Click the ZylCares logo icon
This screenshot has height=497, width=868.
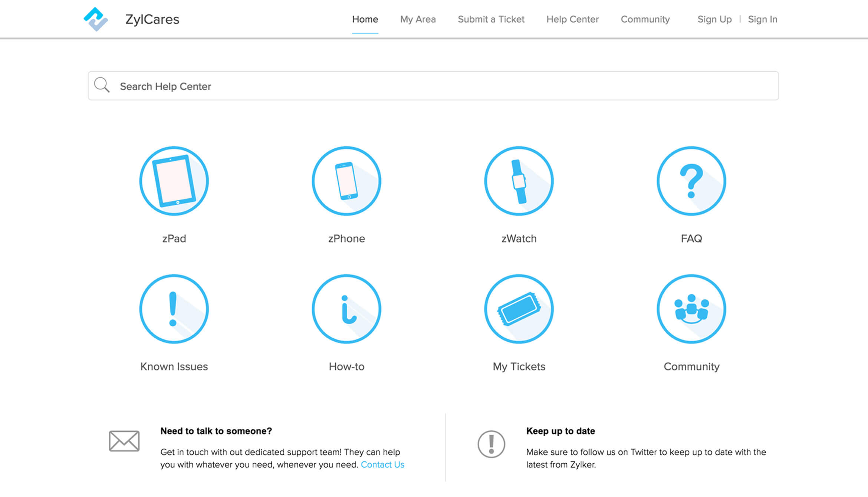point(96,19)
